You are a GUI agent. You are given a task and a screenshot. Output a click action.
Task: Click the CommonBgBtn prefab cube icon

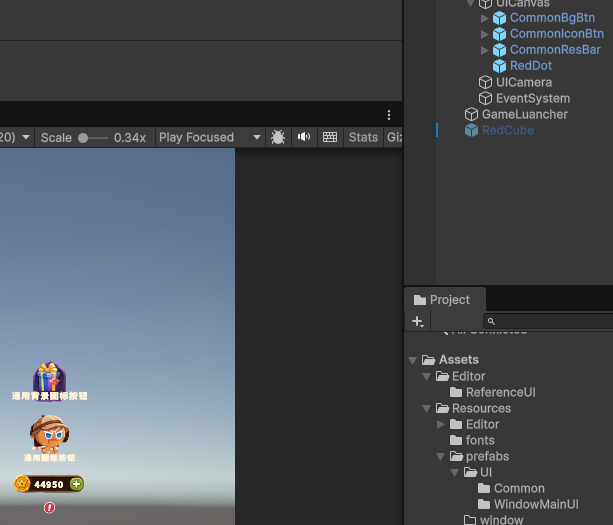[499, 18]
